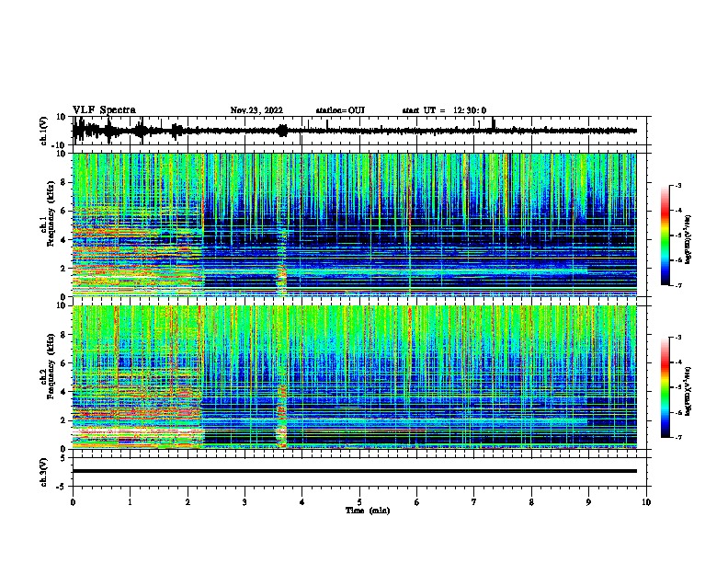The image size is (728, 563).
Task: Click the "5" tick on the Time axis
Action: point(359,501)
